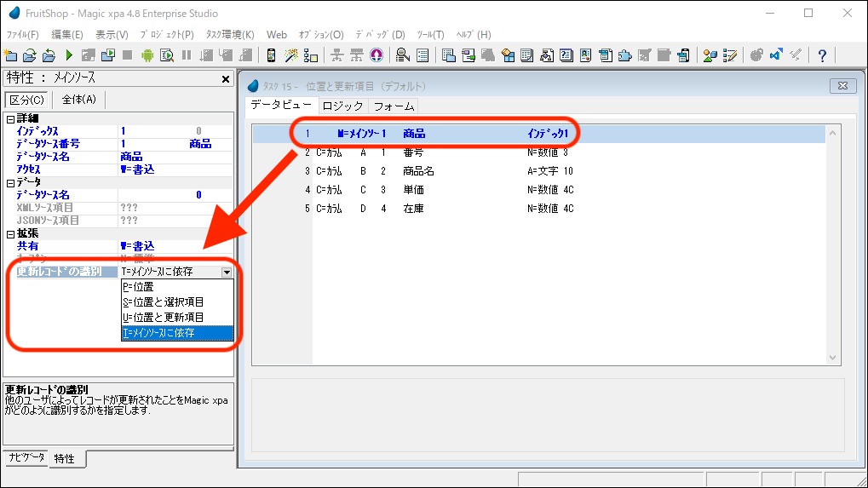Open the 更新レコードの識別 dropdown arrow

(227, 273)
